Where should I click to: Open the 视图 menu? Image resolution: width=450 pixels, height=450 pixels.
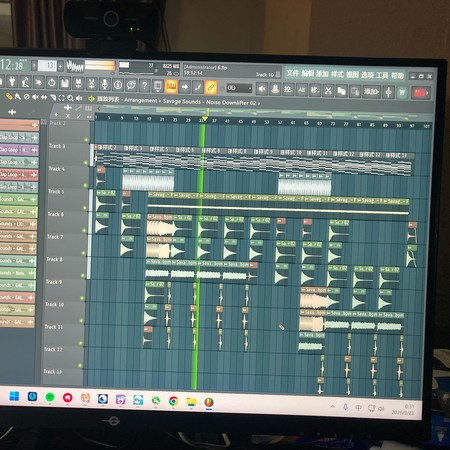(x=352, y=74)
